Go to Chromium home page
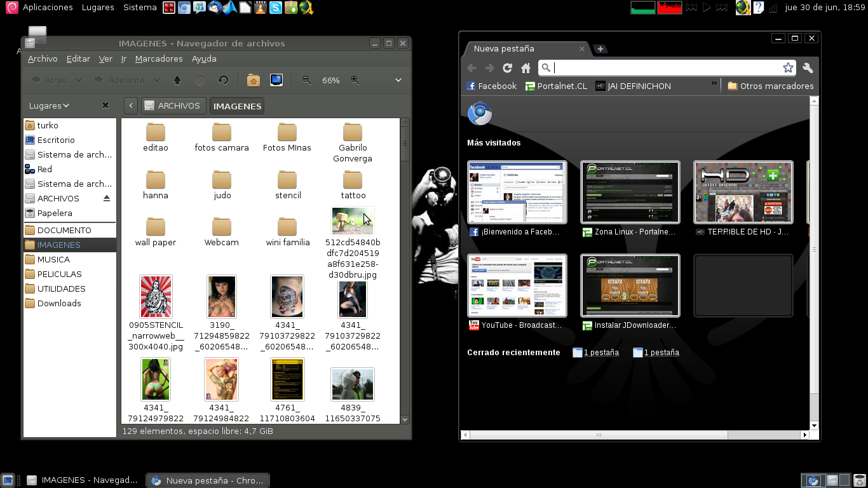Viewport: 868px width, 488px height. click(526, 68)
